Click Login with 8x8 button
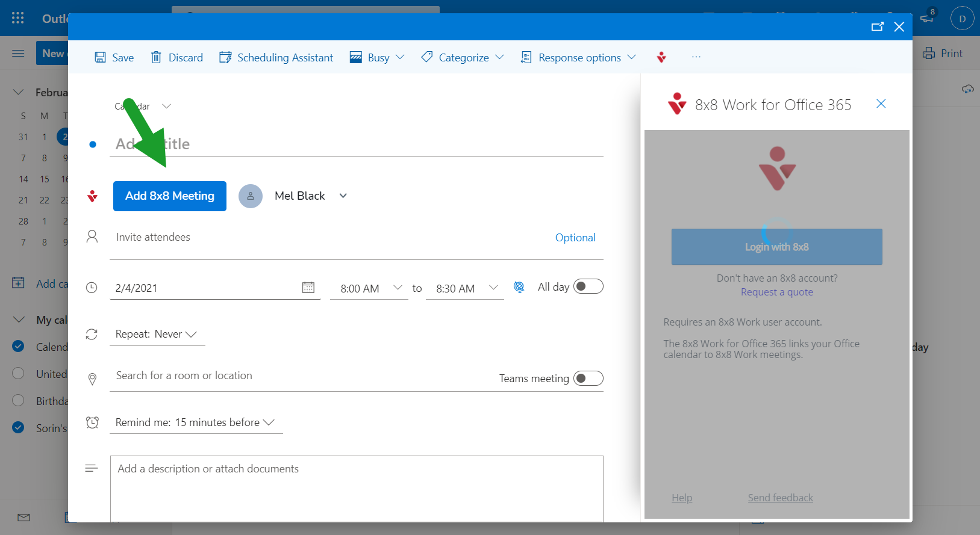 coord(777,247)
